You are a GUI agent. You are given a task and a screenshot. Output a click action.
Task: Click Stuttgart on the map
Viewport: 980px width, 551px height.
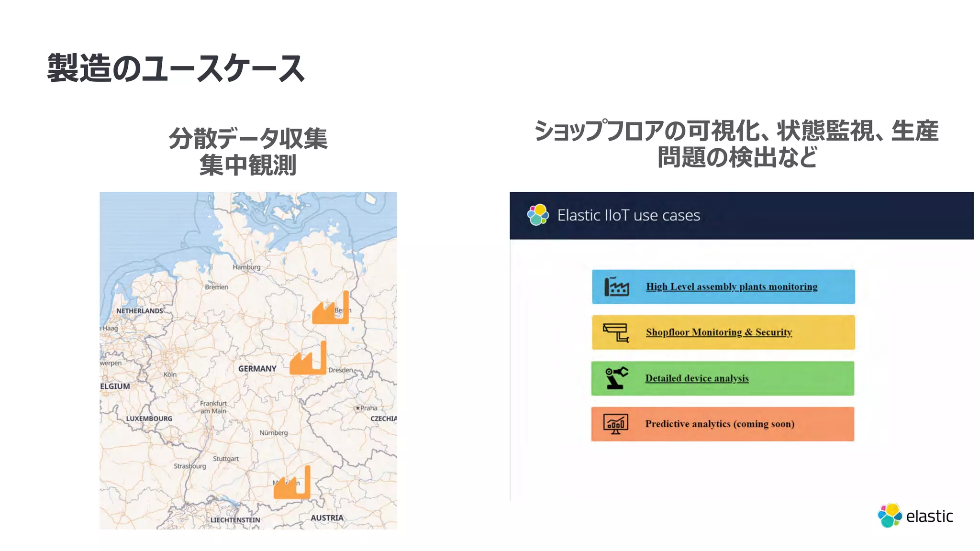[x=225, y=459]
